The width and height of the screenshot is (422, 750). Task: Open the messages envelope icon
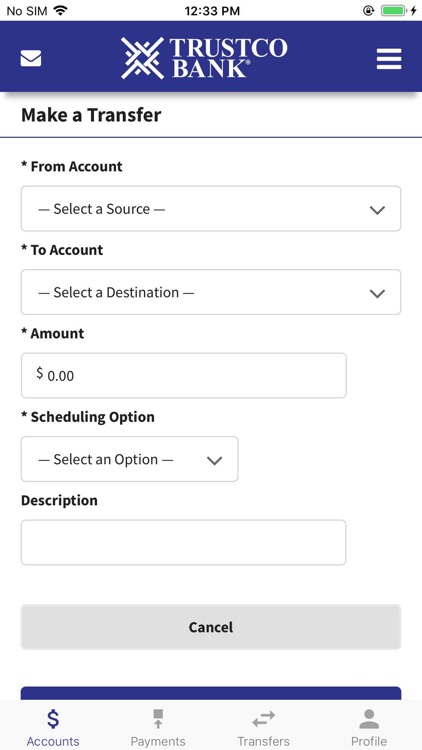[x=31, y=58]
